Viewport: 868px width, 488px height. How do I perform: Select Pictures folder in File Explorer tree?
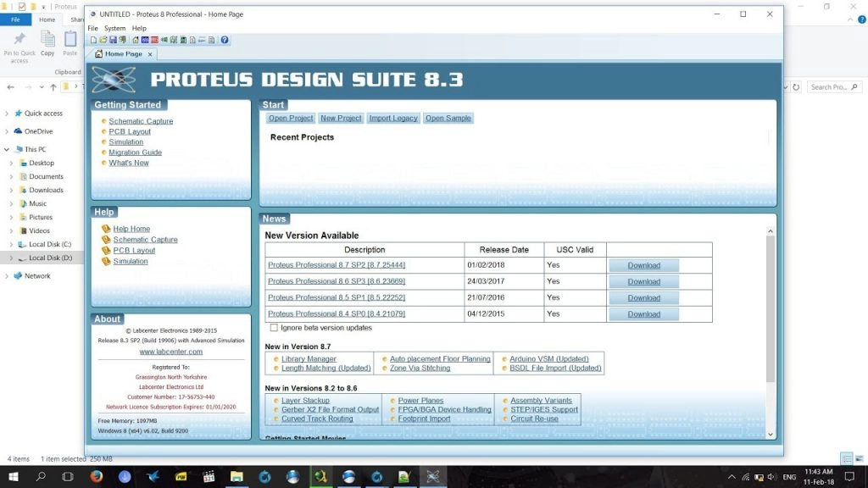pos(41,218)
